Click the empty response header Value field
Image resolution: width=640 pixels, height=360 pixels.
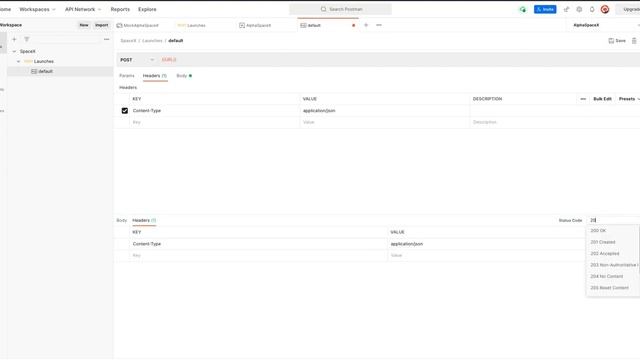(x=487, y=256)
